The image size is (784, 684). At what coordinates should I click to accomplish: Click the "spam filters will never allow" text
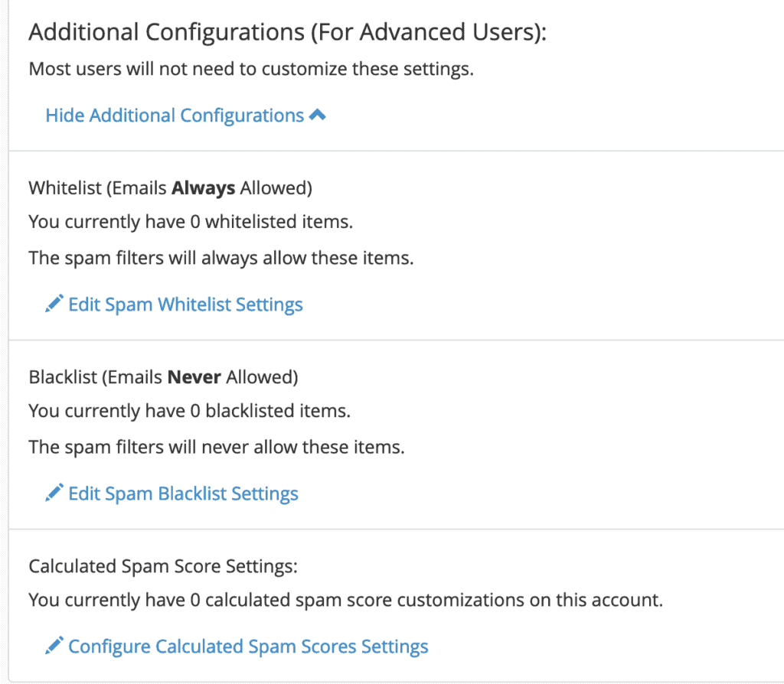pos(216,446)
